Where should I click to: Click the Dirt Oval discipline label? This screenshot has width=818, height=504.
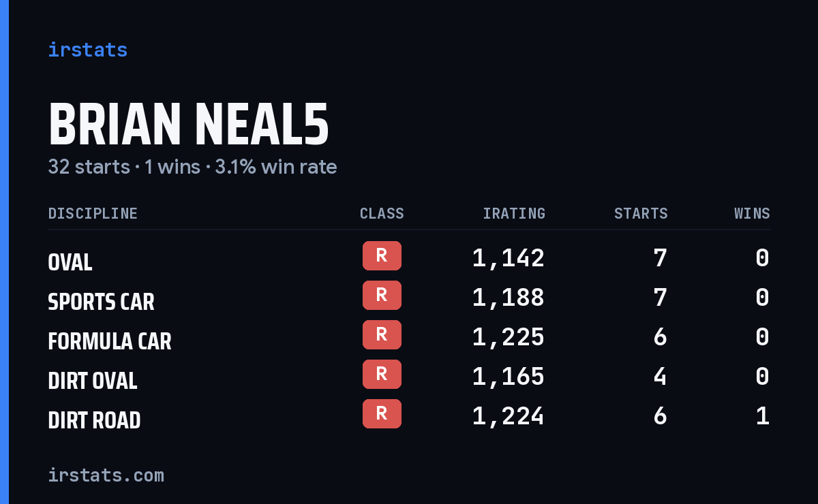(x=93, y=381)
